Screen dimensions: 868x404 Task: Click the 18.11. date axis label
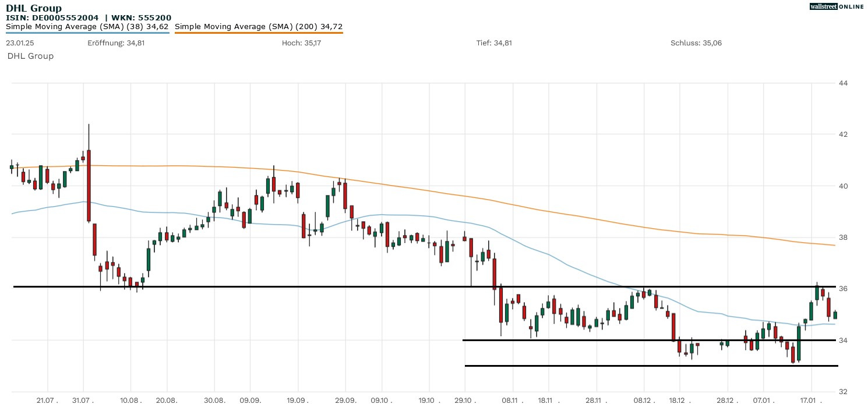click(x=548, y=401)
